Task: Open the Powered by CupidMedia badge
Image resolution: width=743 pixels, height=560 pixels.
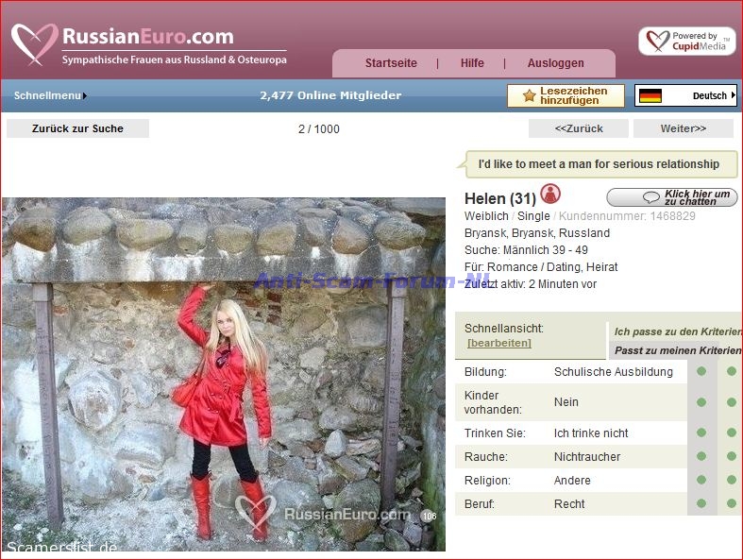Action: pyautogui.click(x=686, y=42)
